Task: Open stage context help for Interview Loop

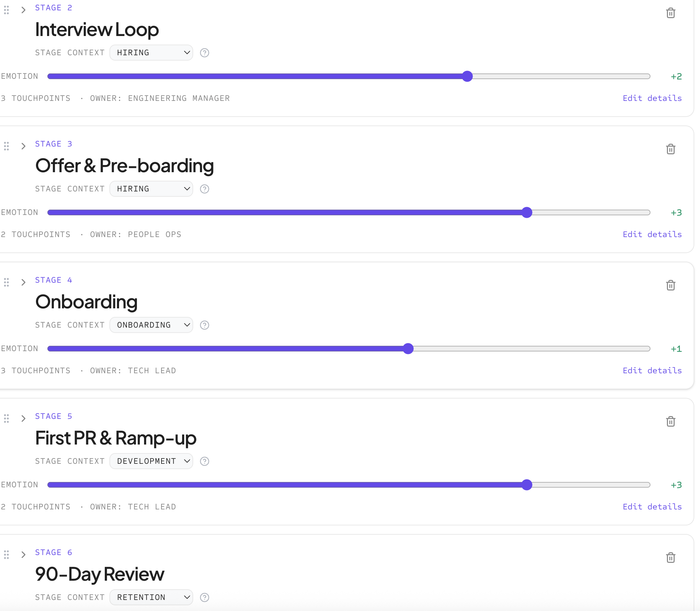Action: point(205,53)
